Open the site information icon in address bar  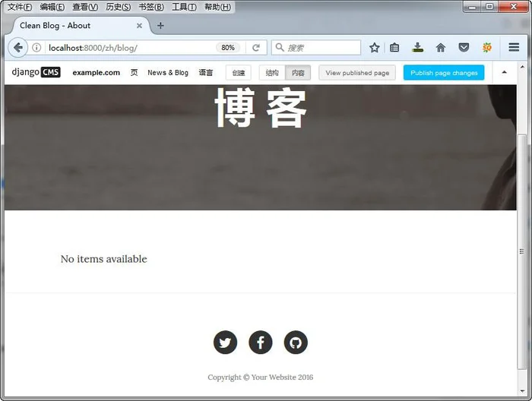tap(36, 47)
